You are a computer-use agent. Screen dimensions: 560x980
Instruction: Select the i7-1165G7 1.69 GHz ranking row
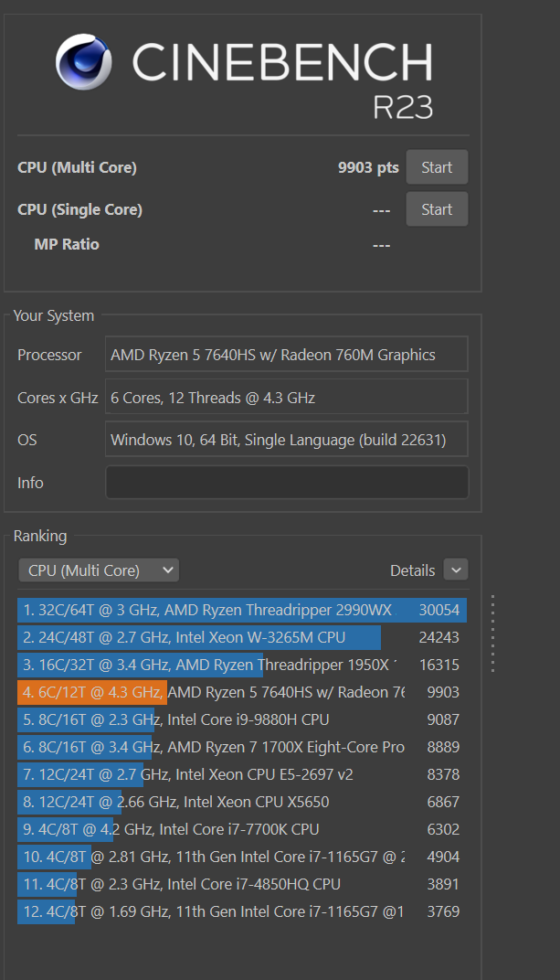point(242,911)
